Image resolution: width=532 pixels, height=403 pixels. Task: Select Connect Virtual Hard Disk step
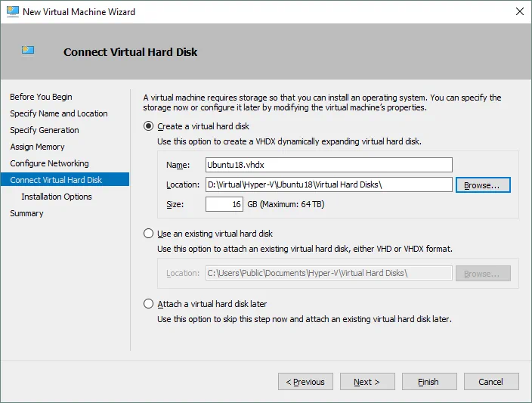tap(56, 180)
